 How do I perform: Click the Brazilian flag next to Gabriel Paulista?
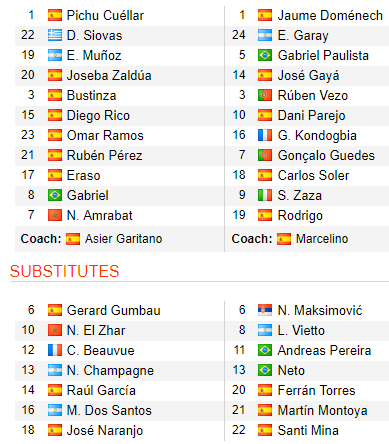pyautogui.click(x=265, y=55)
